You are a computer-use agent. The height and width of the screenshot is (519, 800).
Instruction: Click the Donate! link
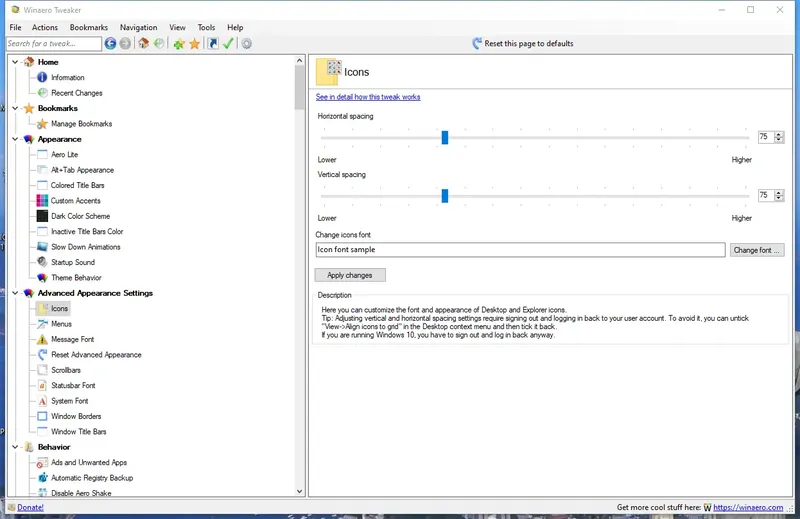pyautogui.click(x=31, y=507)
